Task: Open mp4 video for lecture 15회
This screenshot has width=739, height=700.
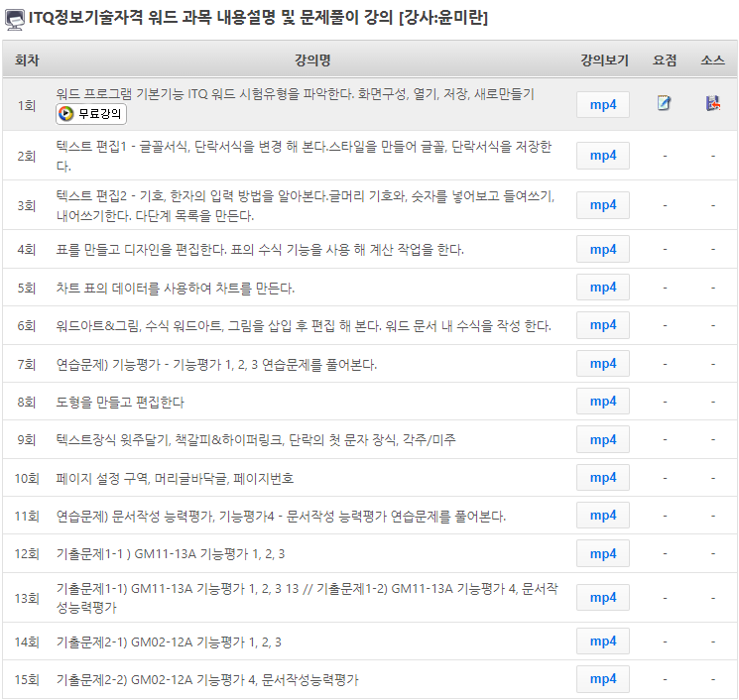Action: [603, 679]
